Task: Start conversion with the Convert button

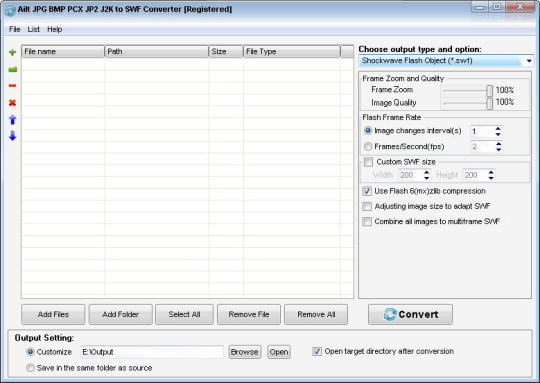Action: (x=410, y=314)
